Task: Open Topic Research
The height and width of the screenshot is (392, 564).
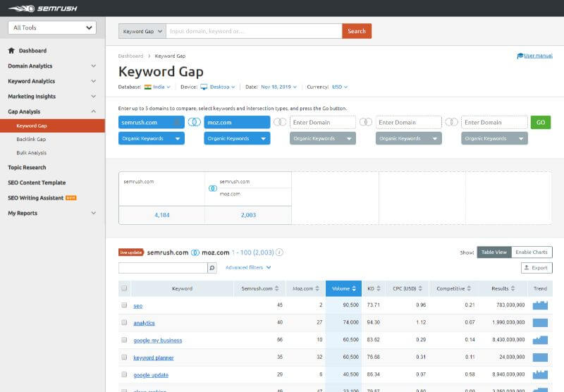Action: pos(27,168)
